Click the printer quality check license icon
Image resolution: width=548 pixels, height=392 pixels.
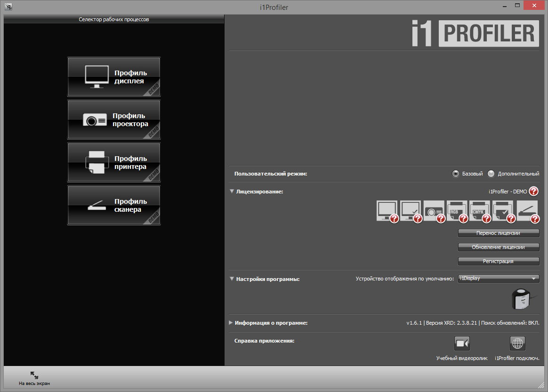503,211
